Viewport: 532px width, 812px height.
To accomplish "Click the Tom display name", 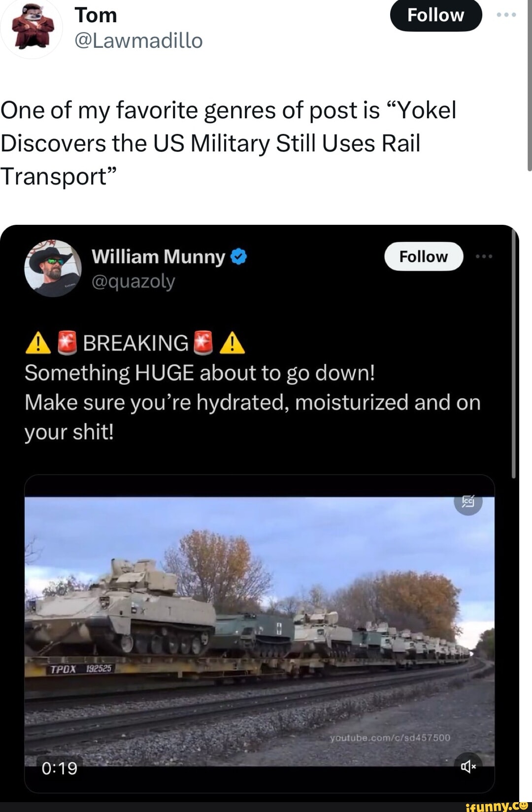I will (96, 15).
